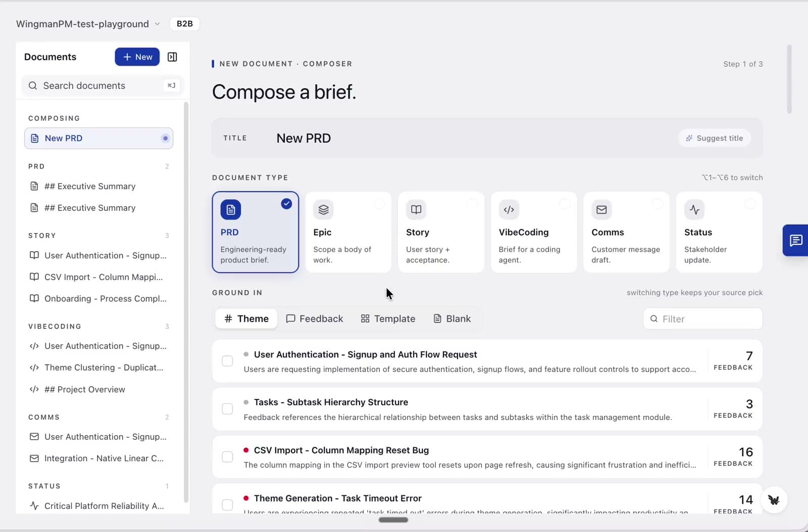This screenshot has width=808, height=532.
Task: Click the PRD document type icon
Action: point(231,209)
